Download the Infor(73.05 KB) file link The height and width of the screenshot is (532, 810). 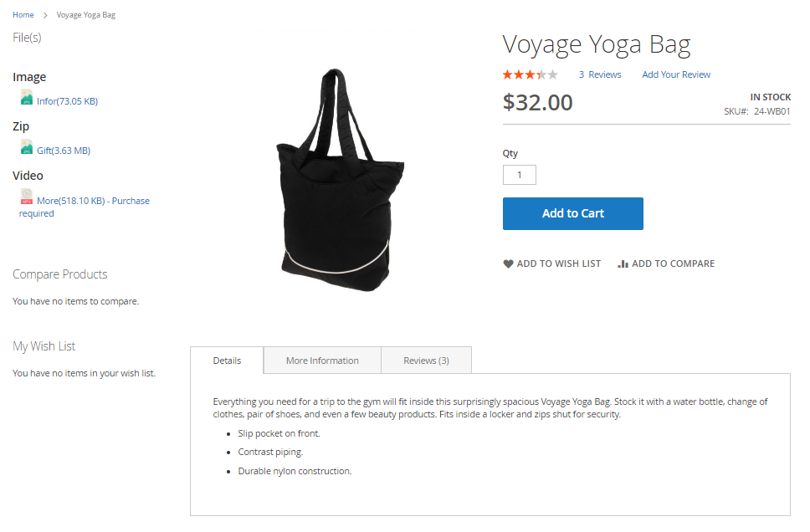coord(67,101)
